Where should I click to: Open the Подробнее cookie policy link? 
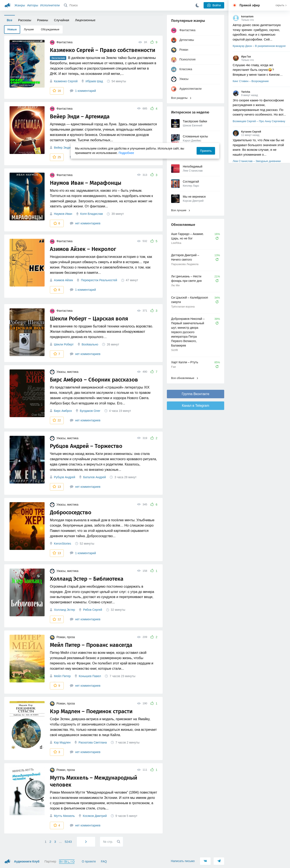coord(126,153)
